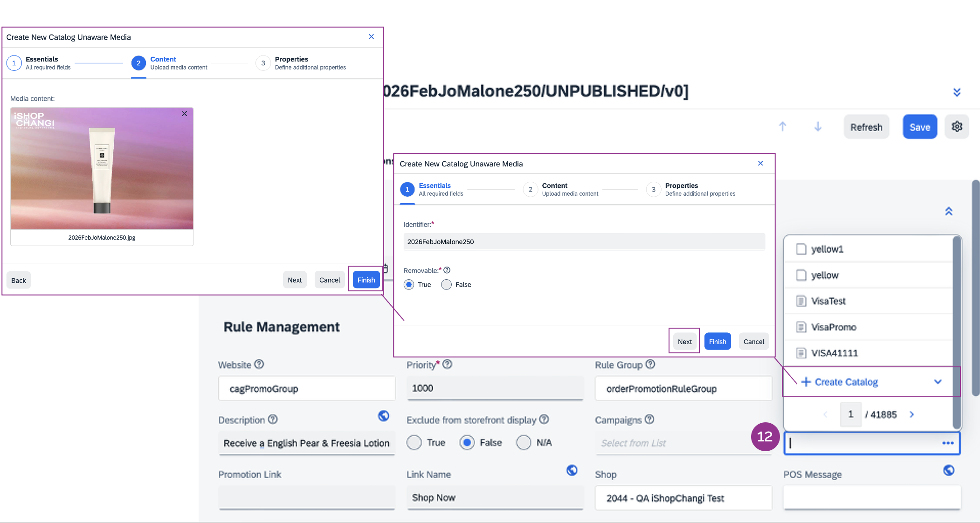Click the help icon next to Removable
Screen dimensions: 980x523
click(x=447, y=270)
